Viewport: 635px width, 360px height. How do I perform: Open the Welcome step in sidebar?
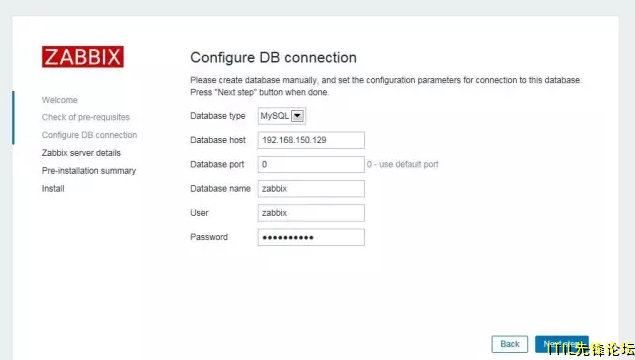click(x=60, y=100)
